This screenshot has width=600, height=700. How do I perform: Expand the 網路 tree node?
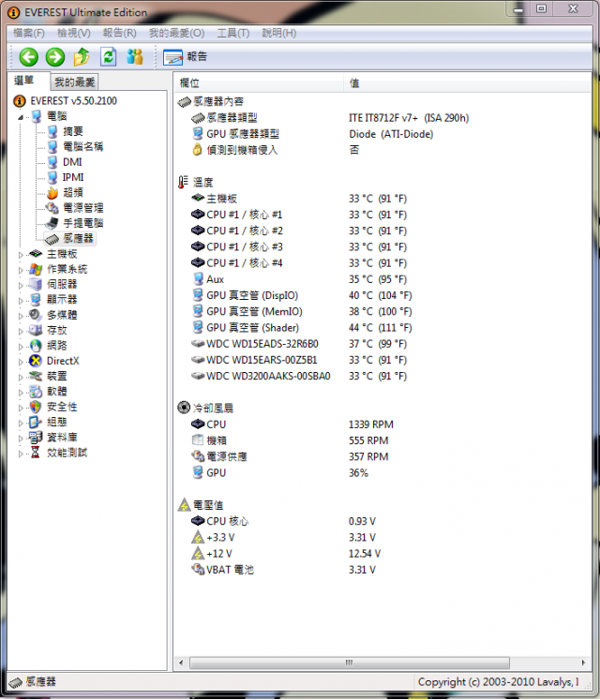21,347
